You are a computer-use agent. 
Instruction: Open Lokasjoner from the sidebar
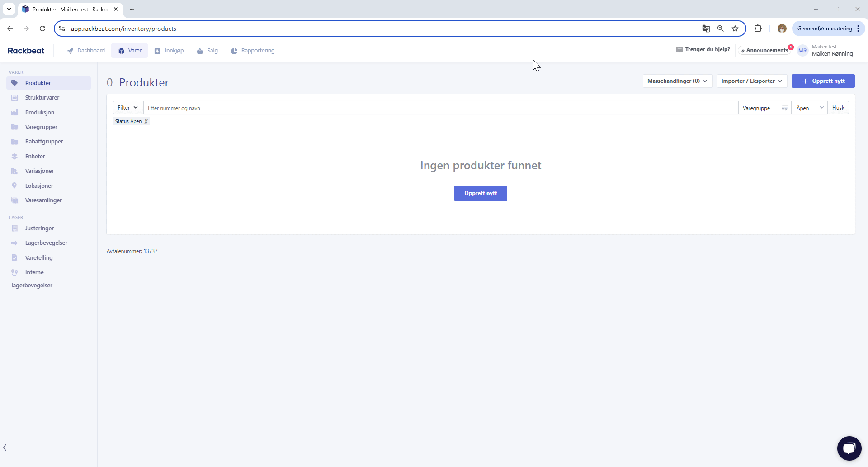point(38,186)
